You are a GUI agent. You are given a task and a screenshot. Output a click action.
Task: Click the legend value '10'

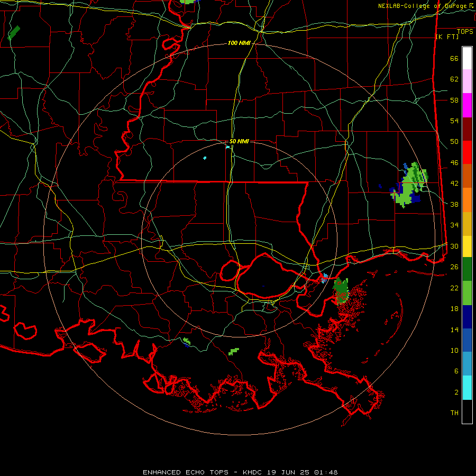tap(454, 351)
